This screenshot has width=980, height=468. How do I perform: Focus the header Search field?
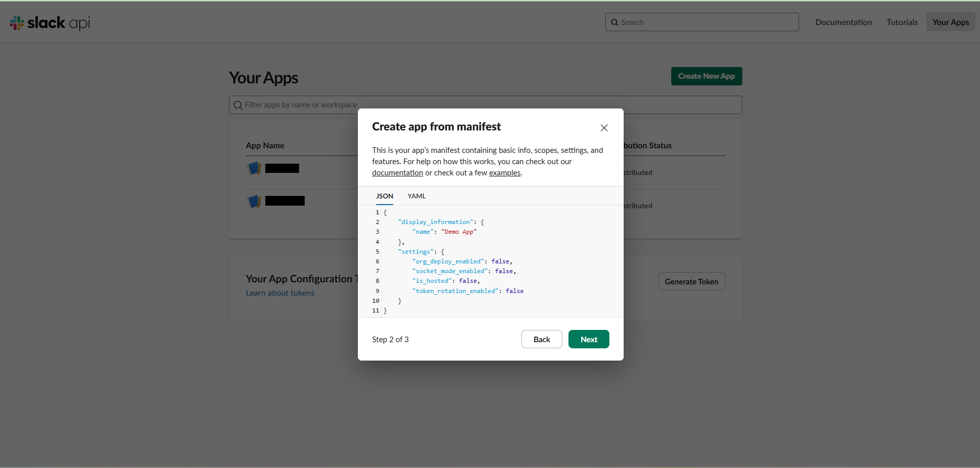tap(702, 22)
